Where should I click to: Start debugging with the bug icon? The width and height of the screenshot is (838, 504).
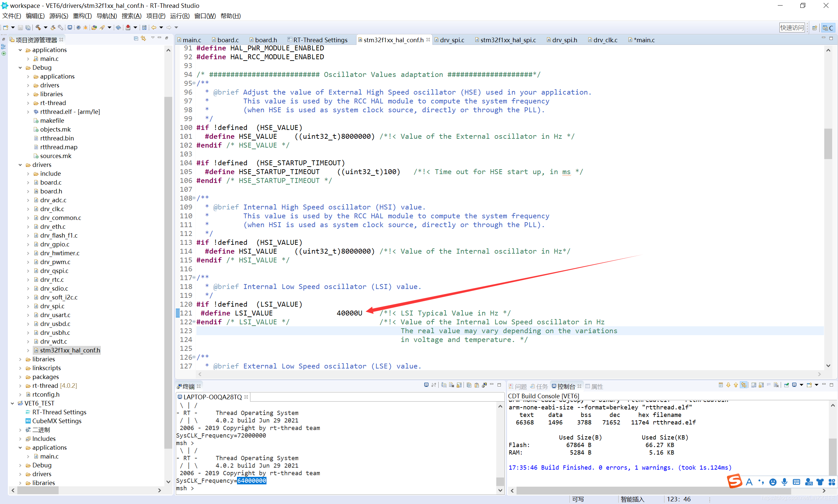(85, 27)
